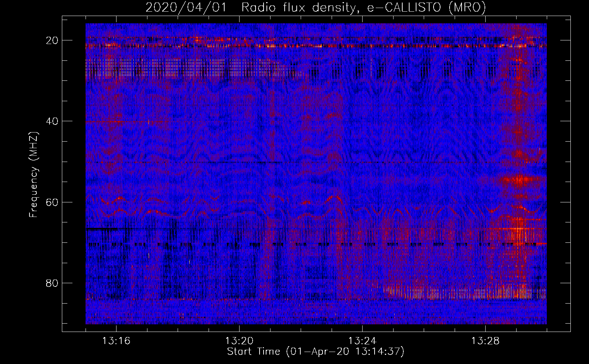The height and width of the screenshot is (364, 589).
Task: Click the 13:20 time tick label
Action: [239, 341]
